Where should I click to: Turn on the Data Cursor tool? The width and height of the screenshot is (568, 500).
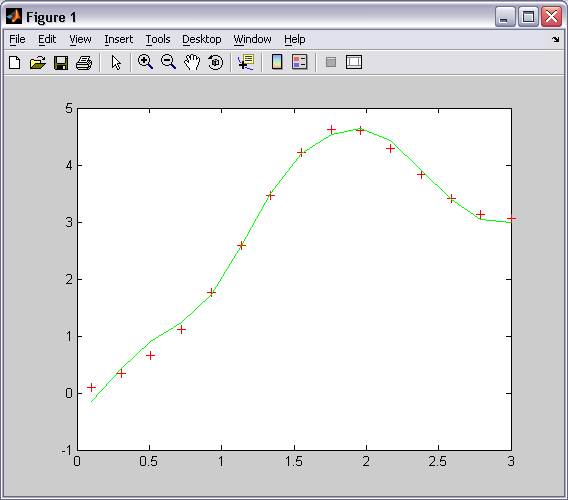pyautogui.click(x=246, y=62)
